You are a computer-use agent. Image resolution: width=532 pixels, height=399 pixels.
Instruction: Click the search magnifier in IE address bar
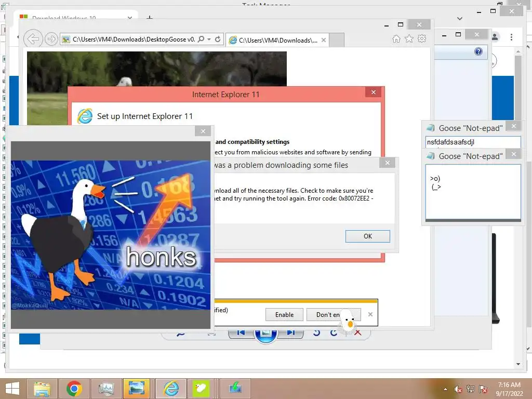[201, 39]
